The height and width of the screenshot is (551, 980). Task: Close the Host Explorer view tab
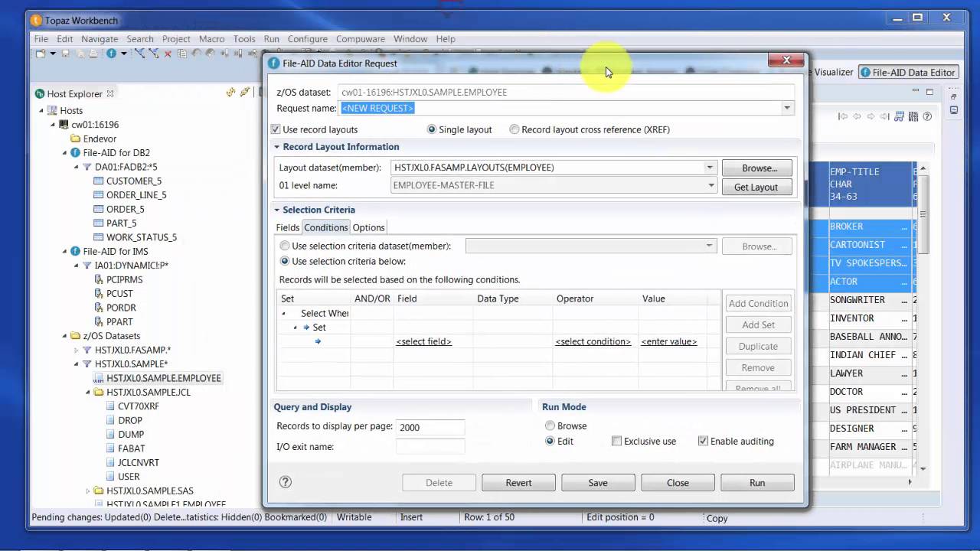click(x=110, y=93)
